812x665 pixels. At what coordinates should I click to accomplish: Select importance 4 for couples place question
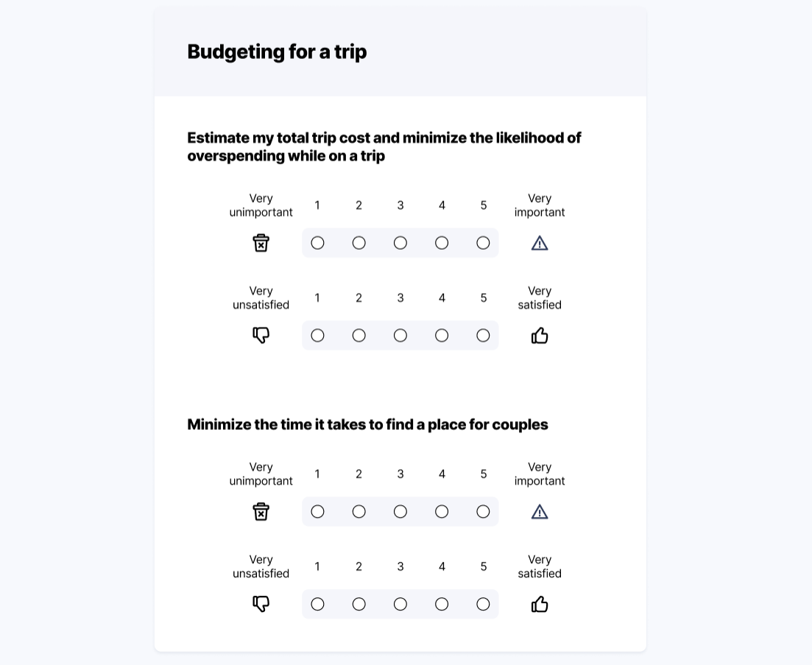tap(442, 512)
